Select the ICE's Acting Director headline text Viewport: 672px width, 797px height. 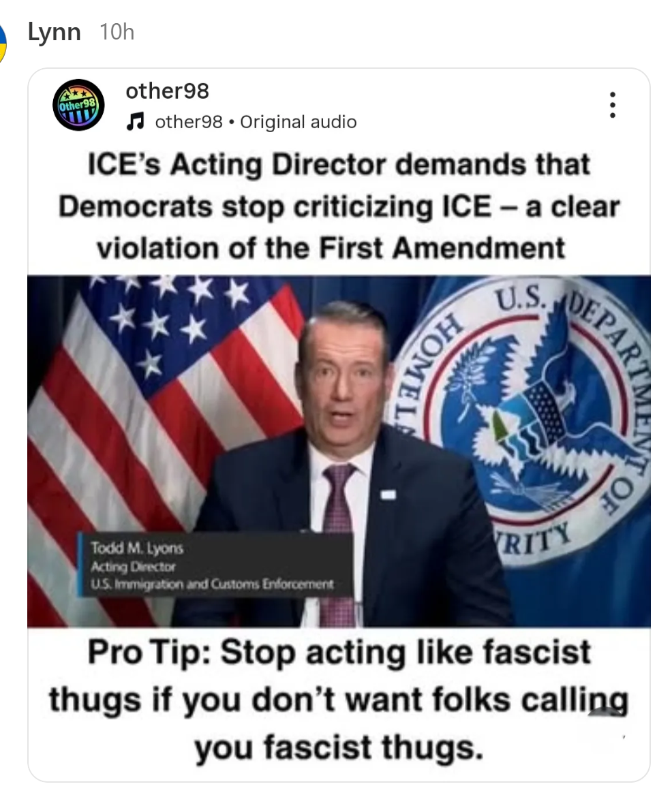tap(339, 165)
